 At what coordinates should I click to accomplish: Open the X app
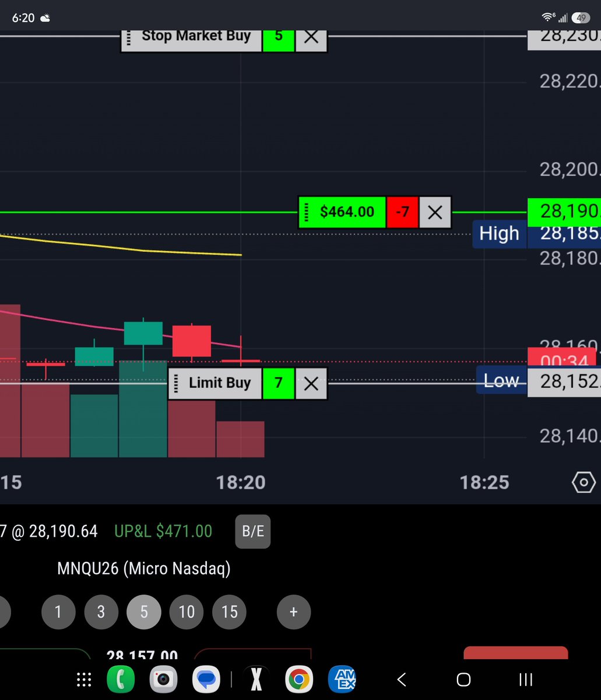(256, 680)
